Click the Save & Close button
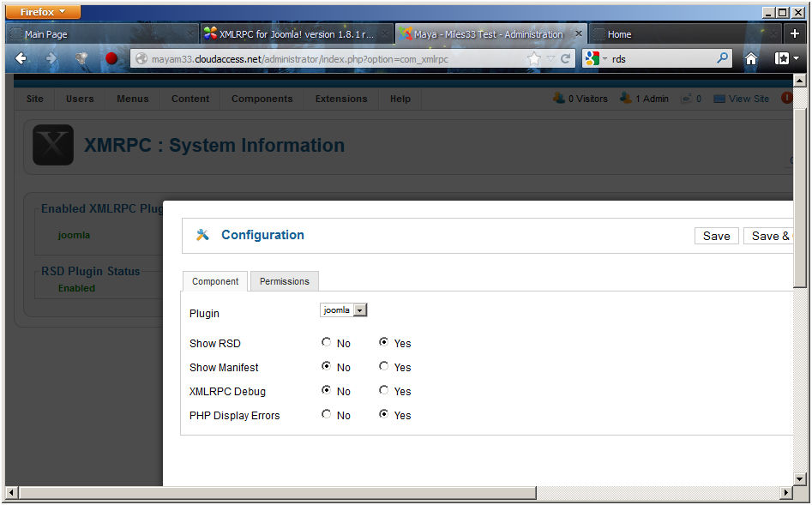Image resolution: width=812 pixels, height=505 pixels. click(768, 236)
